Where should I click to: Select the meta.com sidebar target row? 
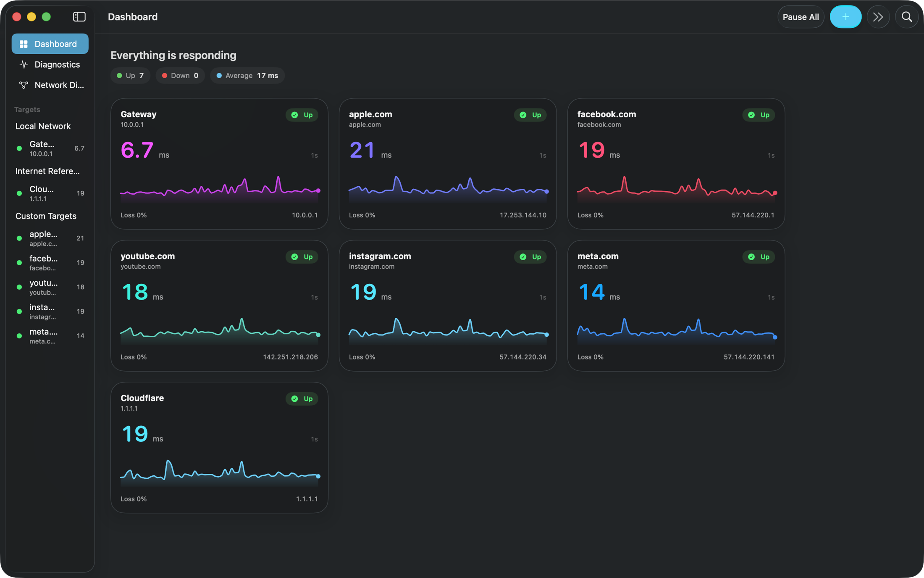(x=50, y=336)
